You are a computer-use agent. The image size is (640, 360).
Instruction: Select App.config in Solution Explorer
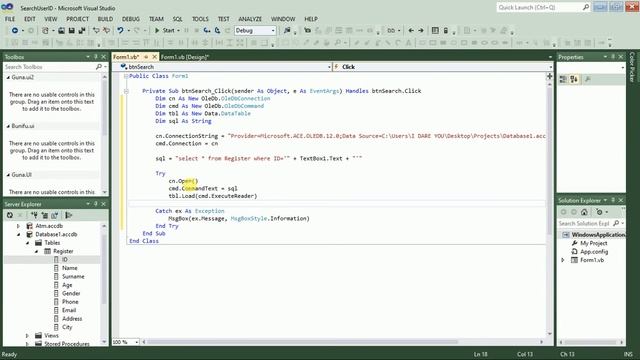593,252
